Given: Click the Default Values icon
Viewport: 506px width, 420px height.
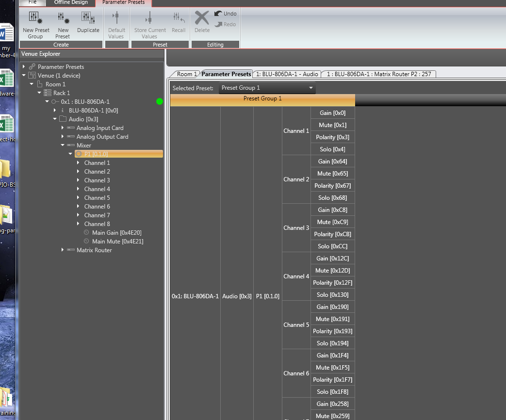Looking at the screenshot, I should 116,18.
